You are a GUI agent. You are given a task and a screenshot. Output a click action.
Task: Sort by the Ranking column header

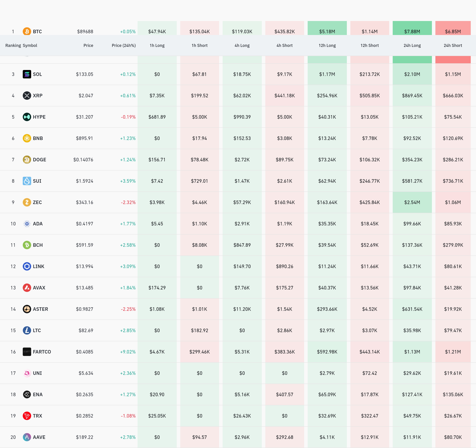coord(13,45)
